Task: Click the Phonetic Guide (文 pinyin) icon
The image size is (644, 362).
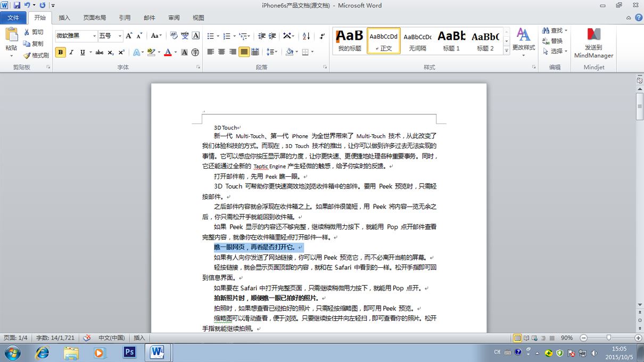Action: (x=185, y=36)
